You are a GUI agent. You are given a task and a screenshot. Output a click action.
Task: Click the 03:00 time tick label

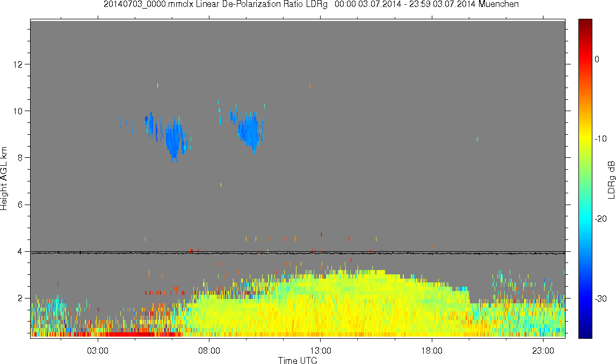coord(97,350)
